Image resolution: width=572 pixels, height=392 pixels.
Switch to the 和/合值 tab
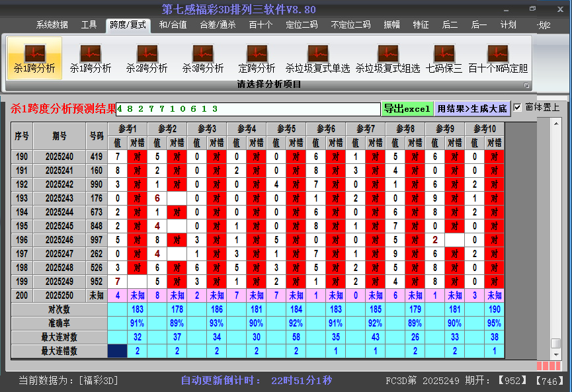click(173, 25)
